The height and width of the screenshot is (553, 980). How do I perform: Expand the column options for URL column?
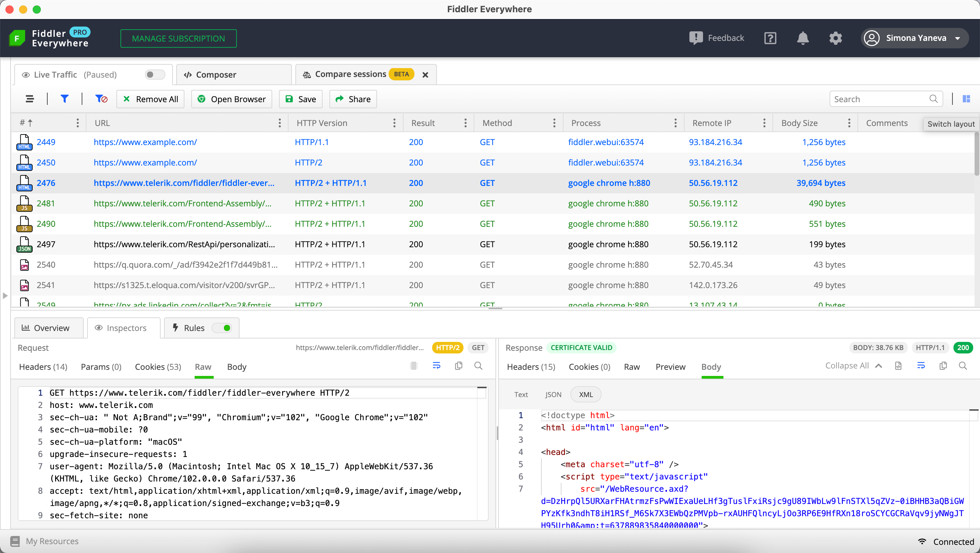coord(280,123)
